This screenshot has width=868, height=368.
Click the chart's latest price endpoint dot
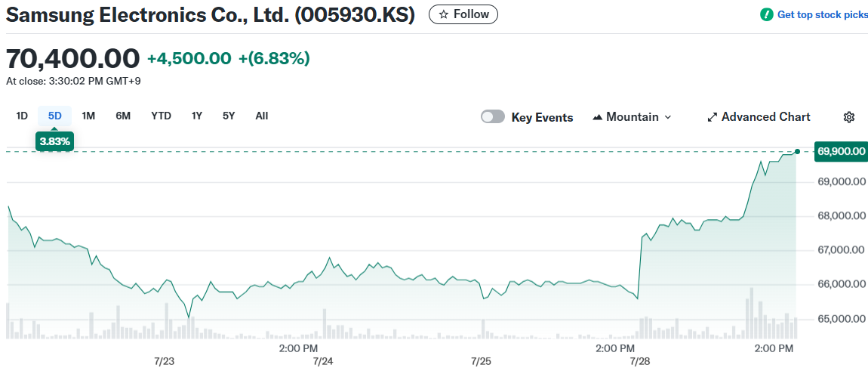pos(797,151)
